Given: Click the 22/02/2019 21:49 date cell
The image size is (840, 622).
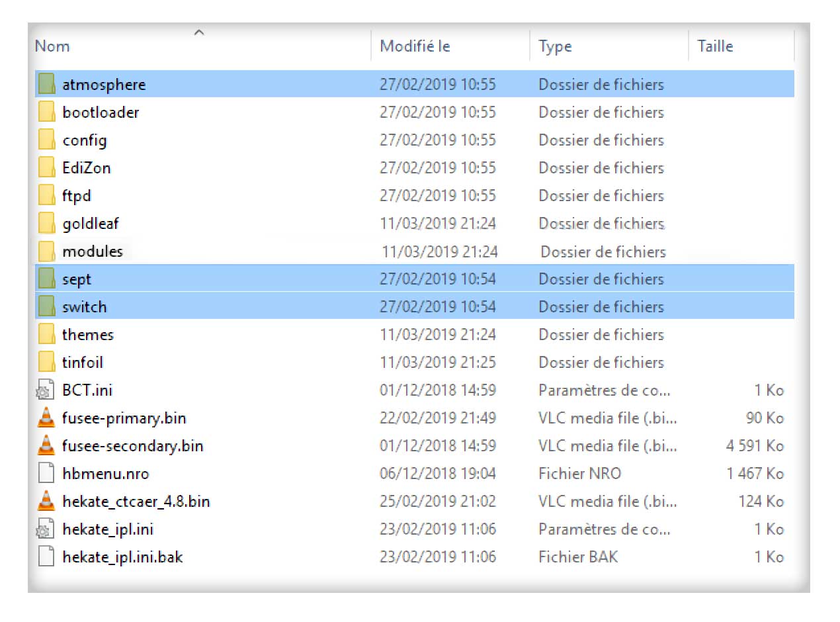Looking at the screenshot, I should point(438,418).
